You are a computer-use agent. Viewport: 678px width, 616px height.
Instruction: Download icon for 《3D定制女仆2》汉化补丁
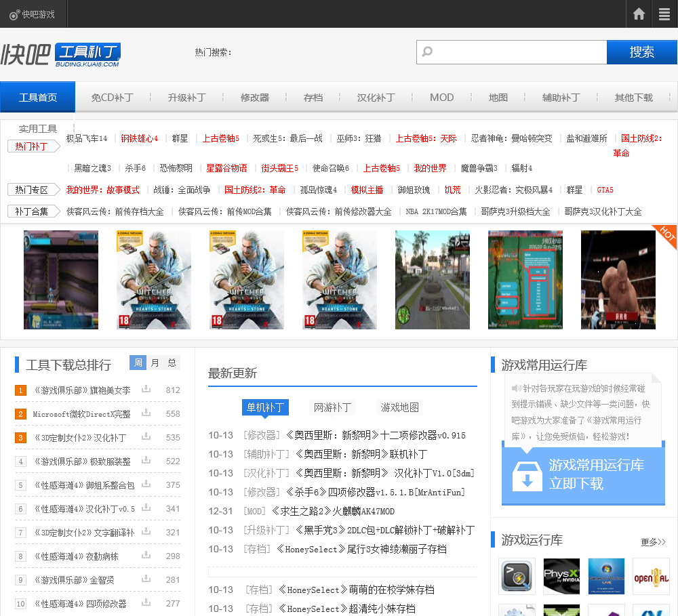tap(146, 436)
